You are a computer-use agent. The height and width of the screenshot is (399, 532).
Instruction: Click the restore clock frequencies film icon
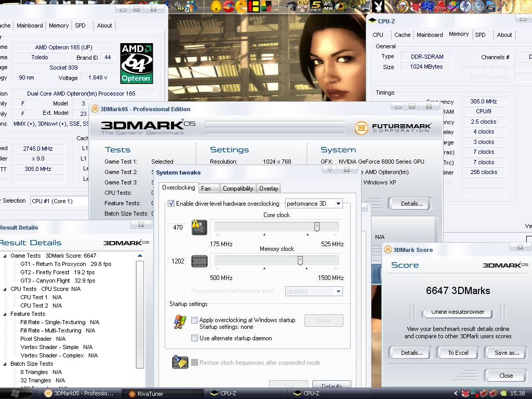pyautogui.click(x=180, y=362)
